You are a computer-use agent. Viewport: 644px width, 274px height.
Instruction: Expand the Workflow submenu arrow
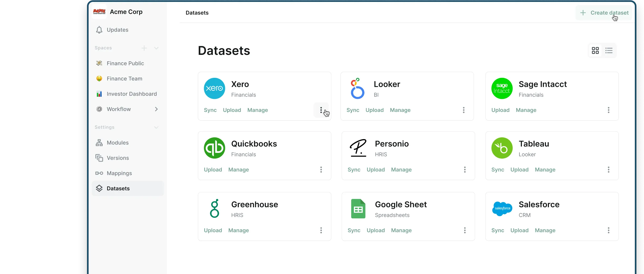pos(156,109)
